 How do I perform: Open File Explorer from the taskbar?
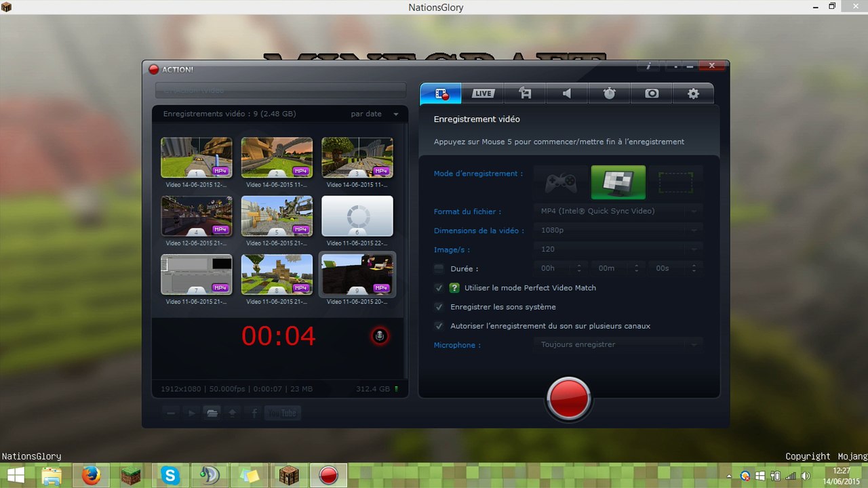coord(52,475)
